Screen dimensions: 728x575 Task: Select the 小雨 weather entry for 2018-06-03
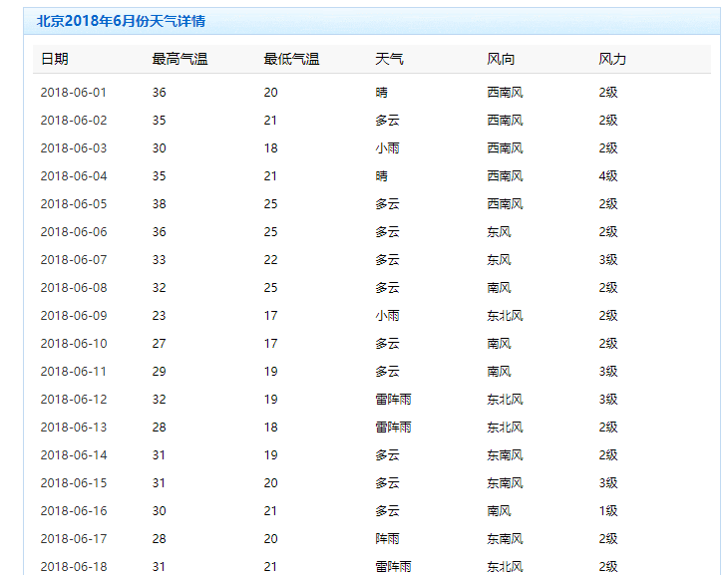coord(387,148)
